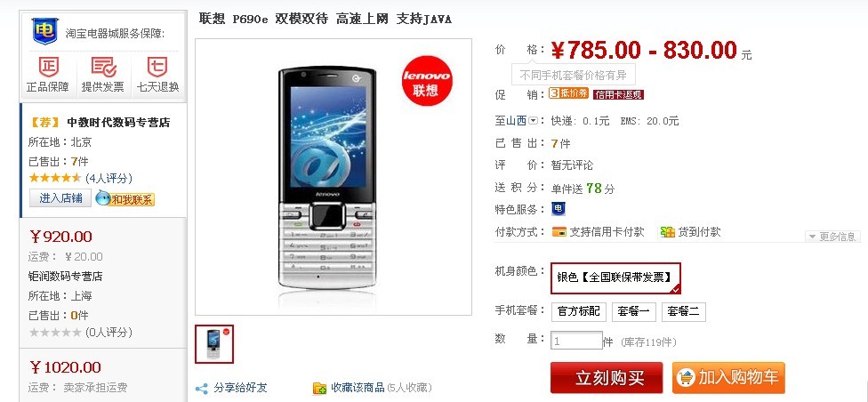Screen dimensions: 868x402
Task: Click the 信用卡返现 promotion badge
Action: (618, 94)
